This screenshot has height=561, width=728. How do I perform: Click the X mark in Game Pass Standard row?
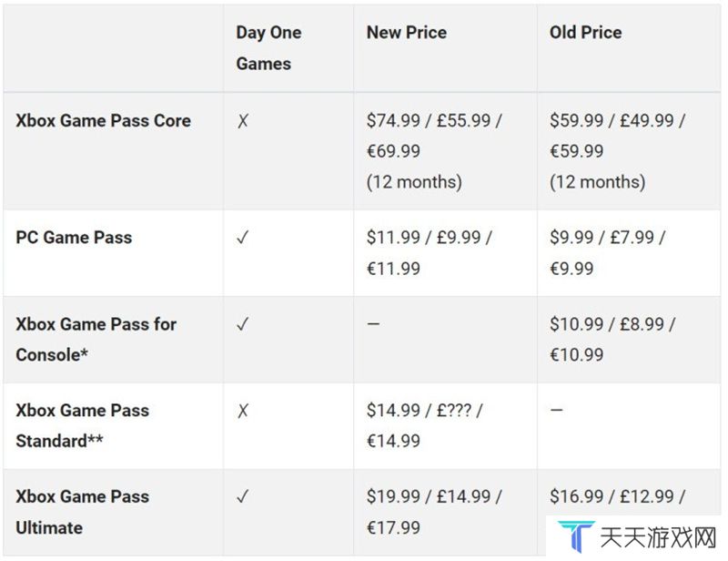243,411
